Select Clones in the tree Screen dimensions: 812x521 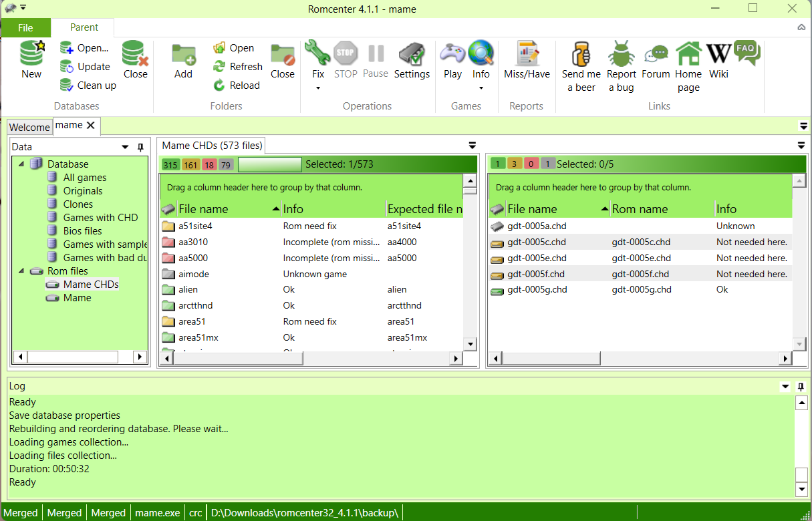coord(78,204)
